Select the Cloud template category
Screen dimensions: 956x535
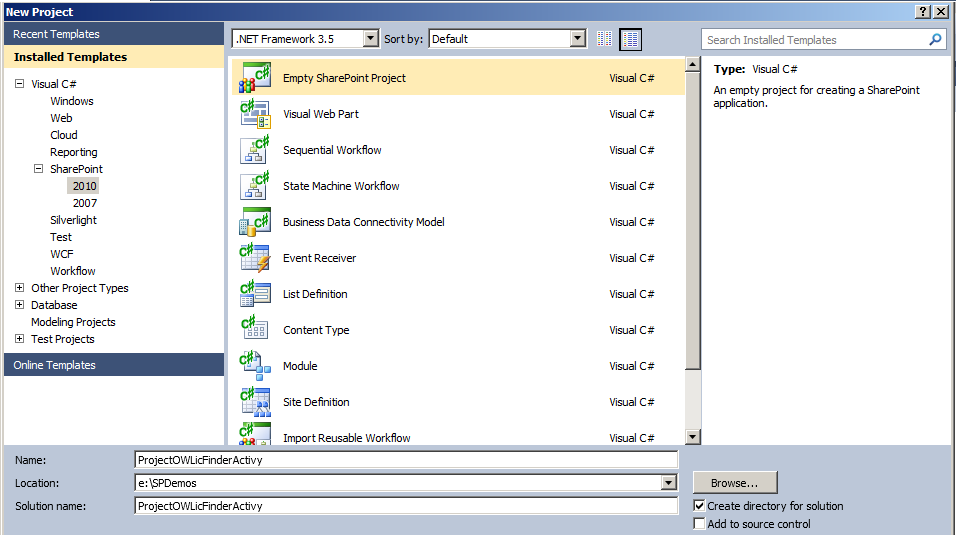tap(64, 135)
